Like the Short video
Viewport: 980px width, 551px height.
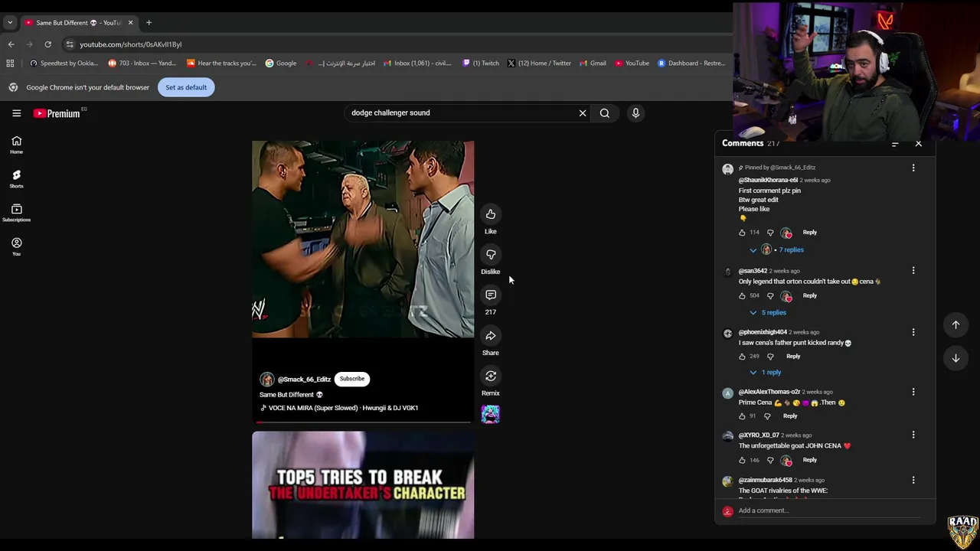coord(491,214)
